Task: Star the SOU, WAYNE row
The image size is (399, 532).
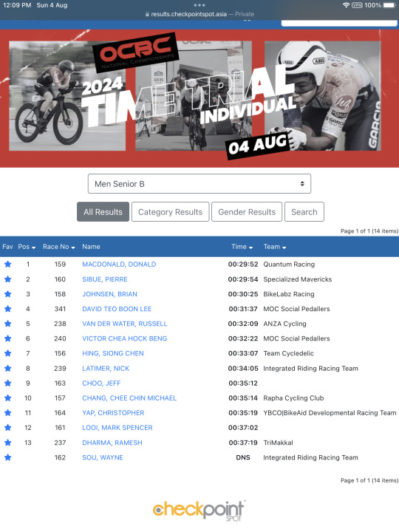Action: 8,457
